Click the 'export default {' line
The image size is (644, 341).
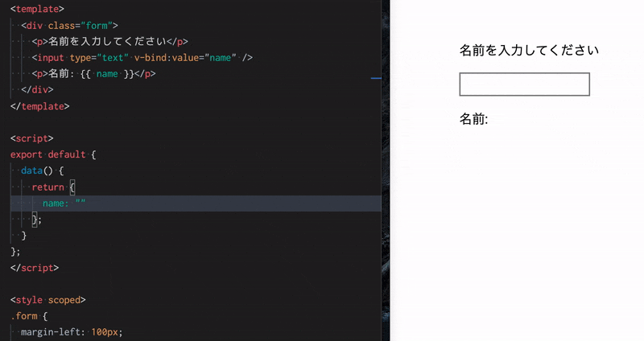53,154
